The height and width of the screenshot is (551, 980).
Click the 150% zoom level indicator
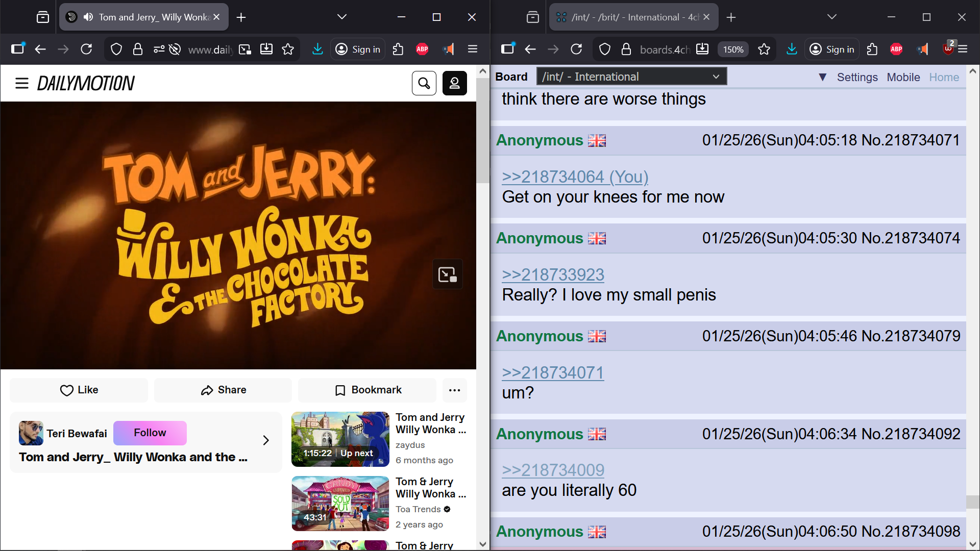click(733, 49)
